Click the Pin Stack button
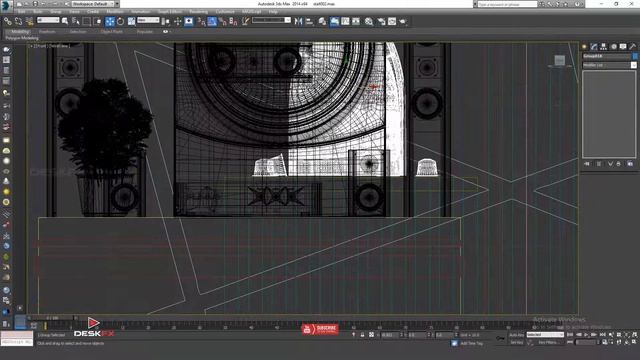This screenshot has height=360, width=640. 587,164
